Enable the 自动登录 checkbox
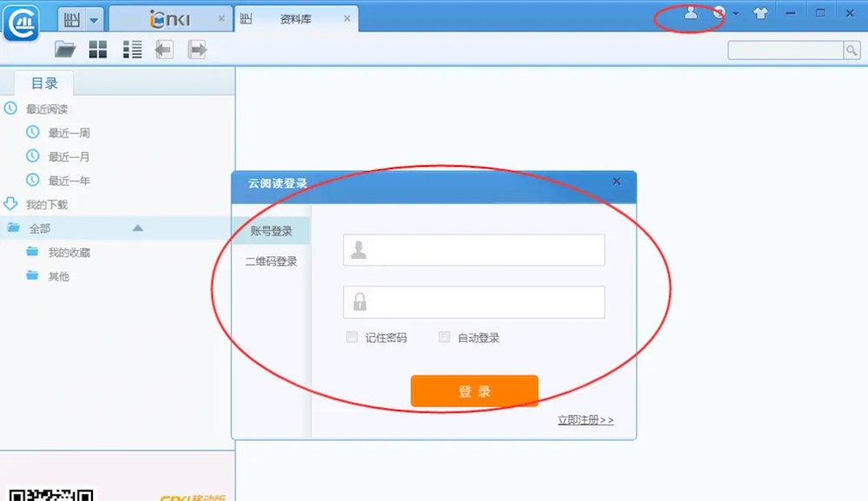868x501 pixels. tap(444, 337)
